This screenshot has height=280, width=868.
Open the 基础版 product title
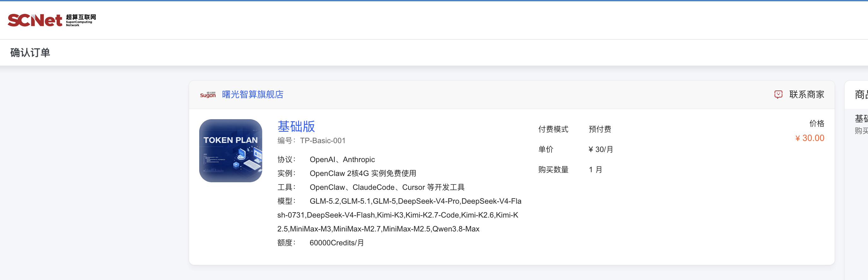click(x=296, y=126)
